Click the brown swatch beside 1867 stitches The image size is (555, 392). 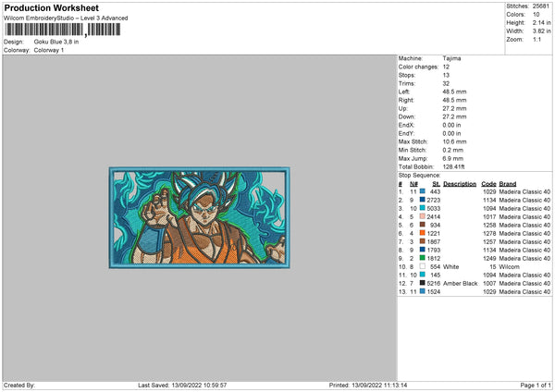pyautogui.click(x=423, y=241)
